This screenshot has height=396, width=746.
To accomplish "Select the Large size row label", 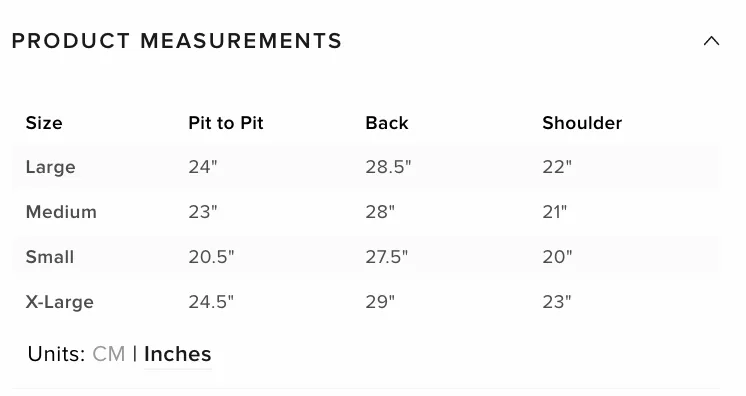I will pos(50,167).
